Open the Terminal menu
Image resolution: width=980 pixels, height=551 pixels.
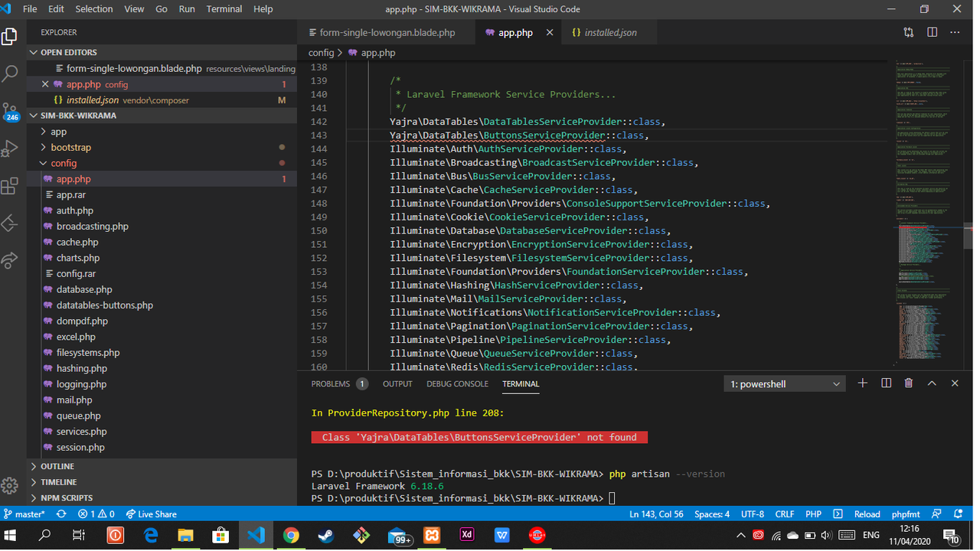click(224, 9)
